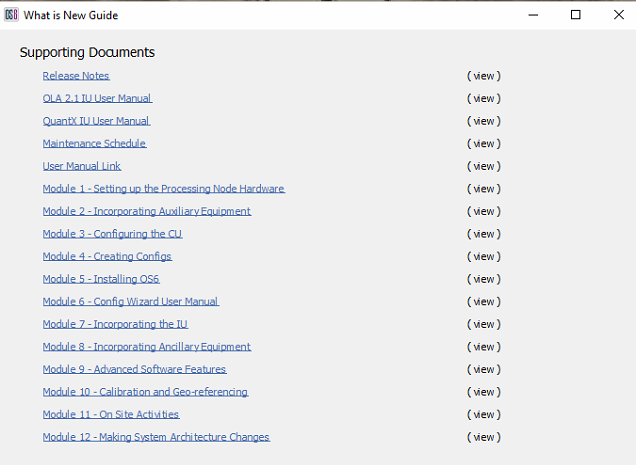
Task: Open OLA 2.1 IU User Manual
Action: [97, 99]
